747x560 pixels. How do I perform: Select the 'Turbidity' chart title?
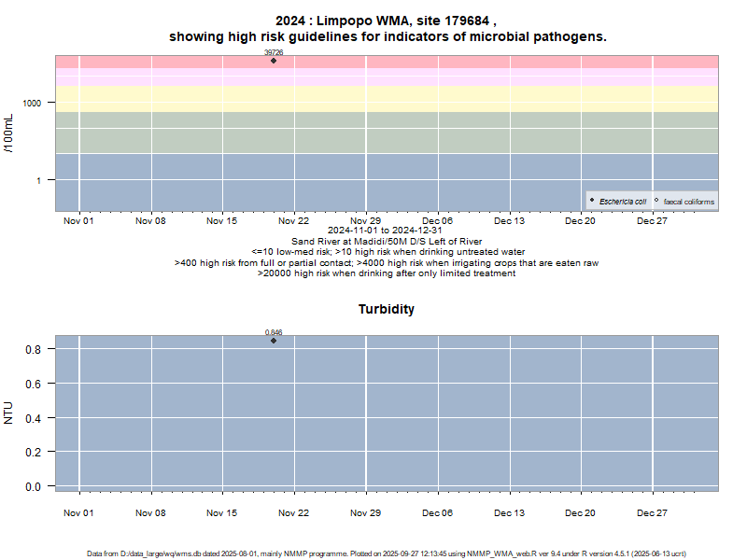point(387,309)
